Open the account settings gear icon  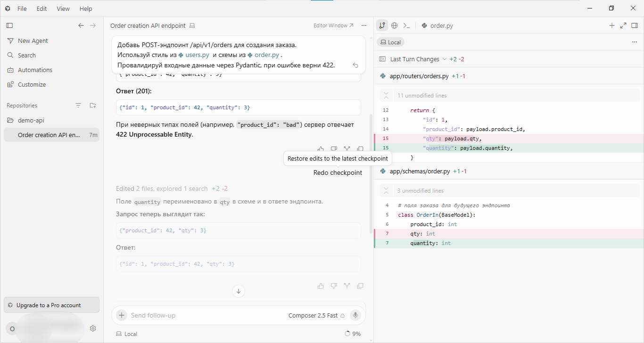[93, 328]
